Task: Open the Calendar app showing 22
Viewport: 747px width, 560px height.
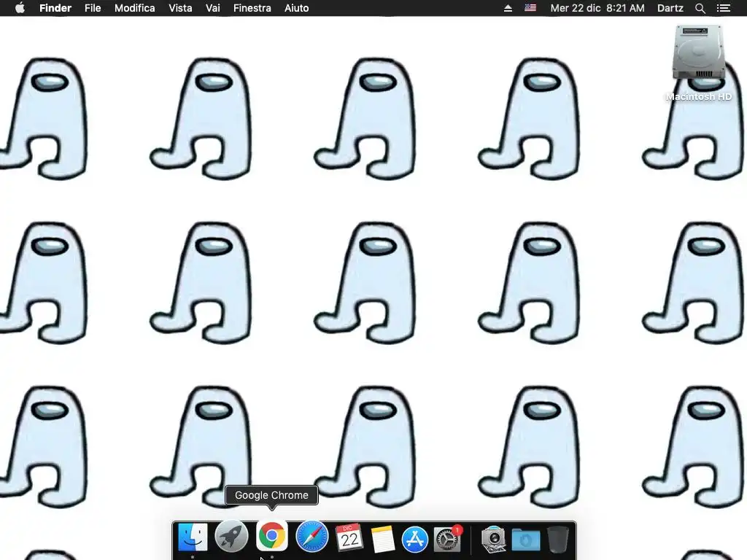Action: 349,537
